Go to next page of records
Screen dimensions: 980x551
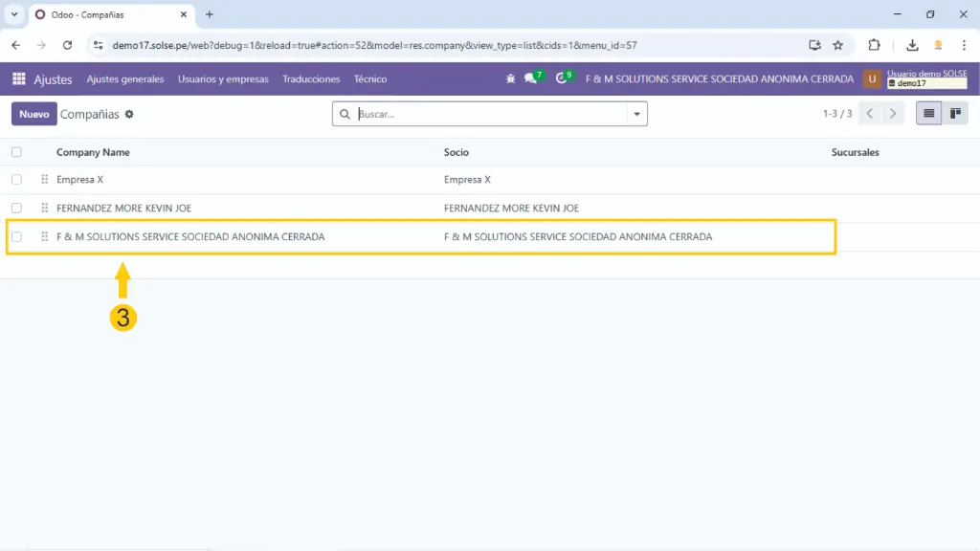893,114
